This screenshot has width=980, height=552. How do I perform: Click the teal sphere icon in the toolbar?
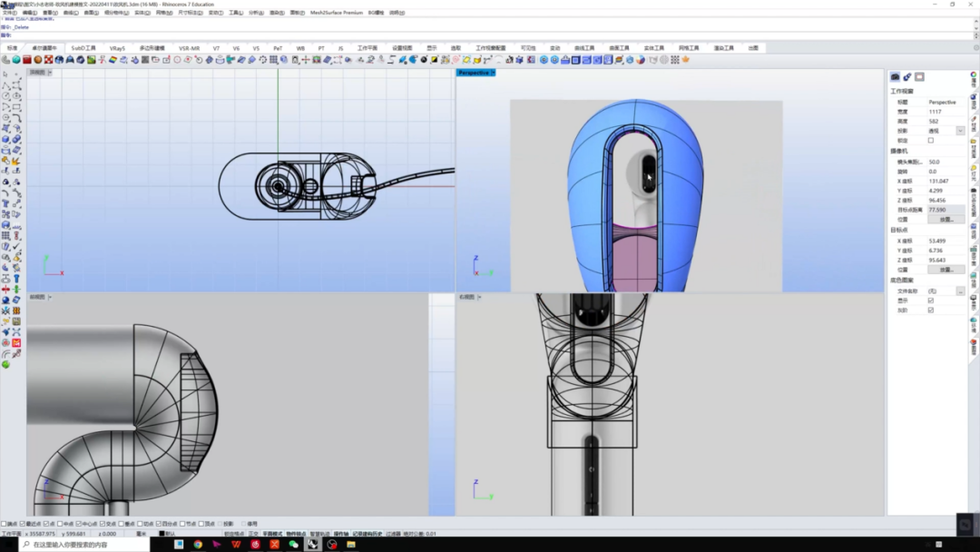coord(16,60)
